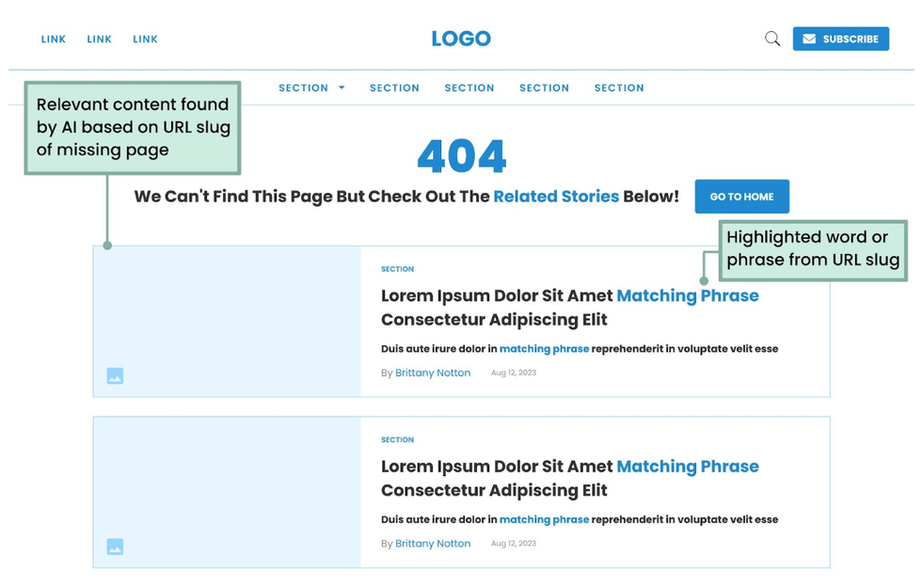Image resolution: width=922 pixels, height=588 pixels.
Task: Click the matching phrase link in the first article excerpt
Action: (544, 348)
